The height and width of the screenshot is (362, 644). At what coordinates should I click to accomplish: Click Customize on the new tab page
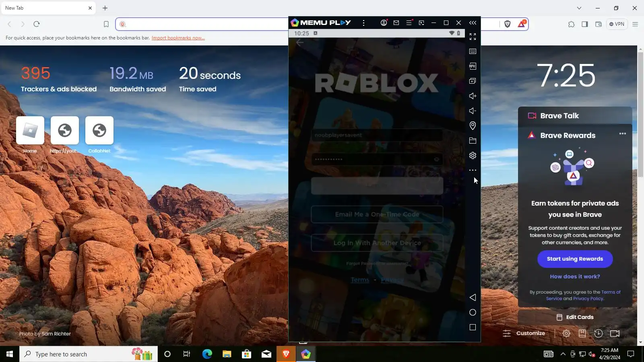[524, 333]
